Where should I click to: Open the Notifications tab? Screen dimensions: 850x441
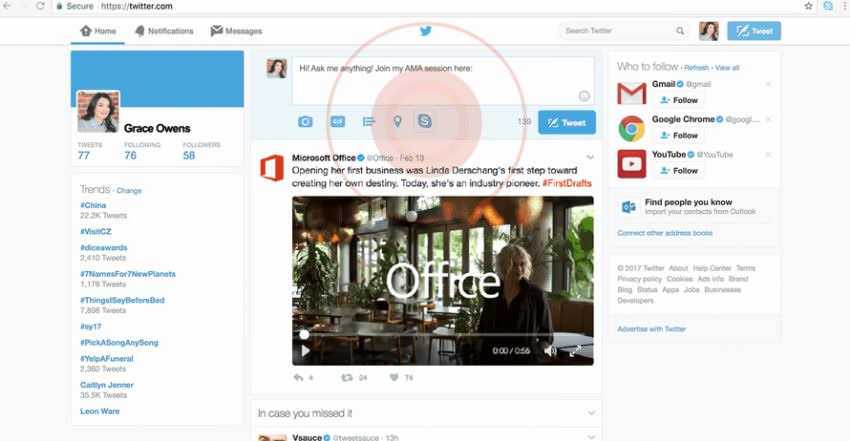(x=164, y=31)
